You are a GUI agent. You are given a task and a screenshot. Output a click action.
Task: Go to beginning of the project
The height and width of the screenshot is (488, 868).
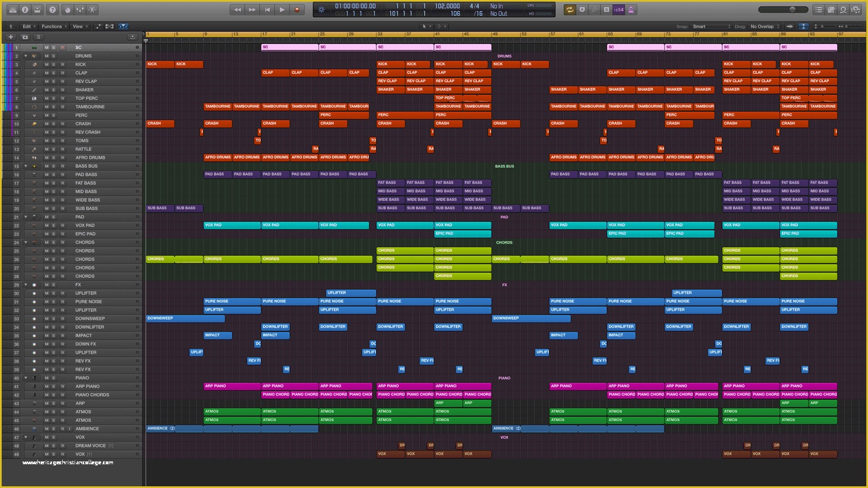click(267, 10)
